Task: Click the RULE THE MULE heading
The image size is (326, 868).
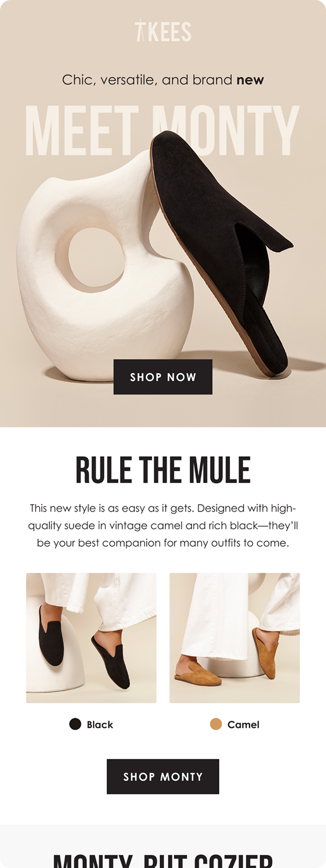Action: (x=163, y=470)
